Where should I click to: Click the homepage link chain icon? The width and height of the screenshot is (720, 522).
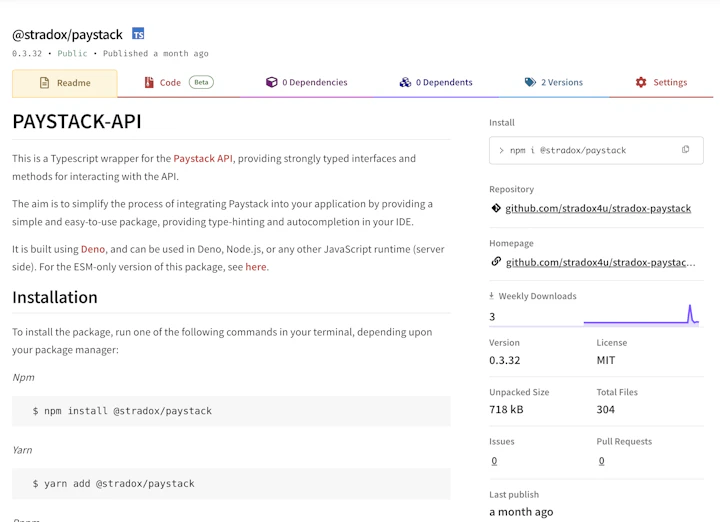[496, 262]
